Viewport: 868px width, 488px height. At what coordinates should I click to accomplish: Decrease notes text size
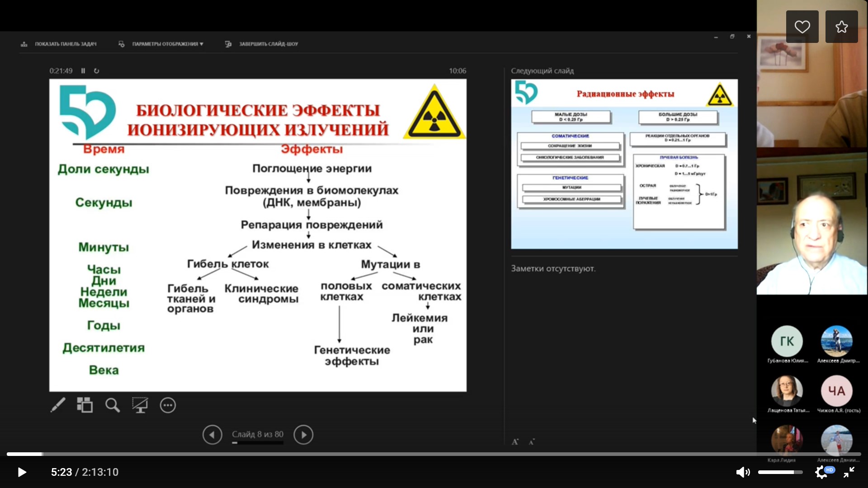coord(532,442)
